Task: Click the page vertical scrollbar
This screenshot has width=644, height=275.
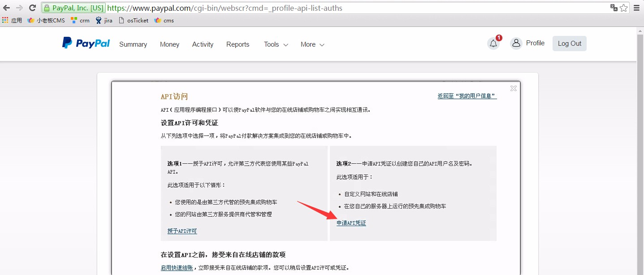Action: pyautogui.click(x=640, y=153)
